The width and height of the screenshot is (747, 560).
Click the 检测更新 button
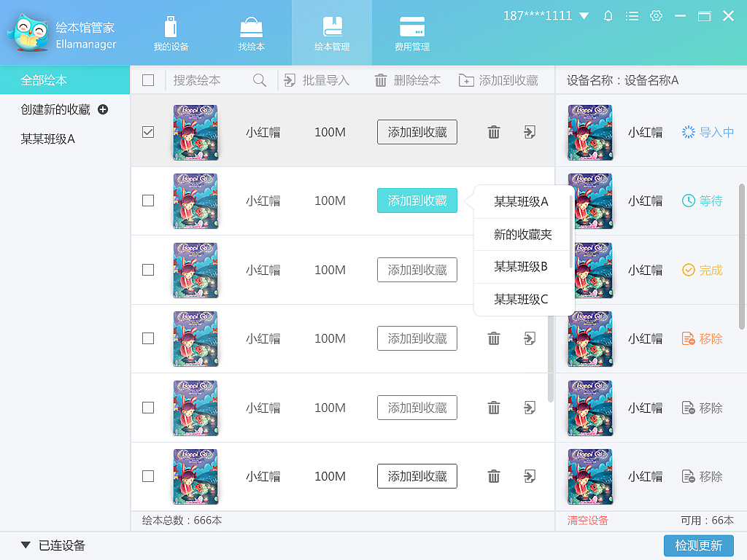click(698, 545)
